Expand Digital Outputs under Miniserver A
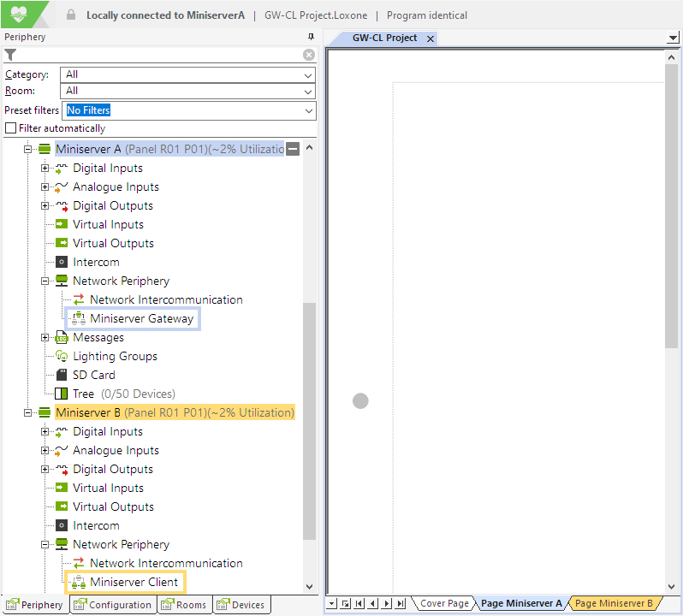Image resolution: width=683 pixels, height=616 pixels. 45,205
